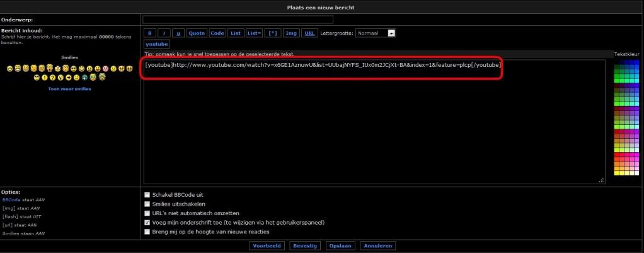The image size is (644, 253).
Task: Click the Voorbeeld preview button
Action: [267, 245]
